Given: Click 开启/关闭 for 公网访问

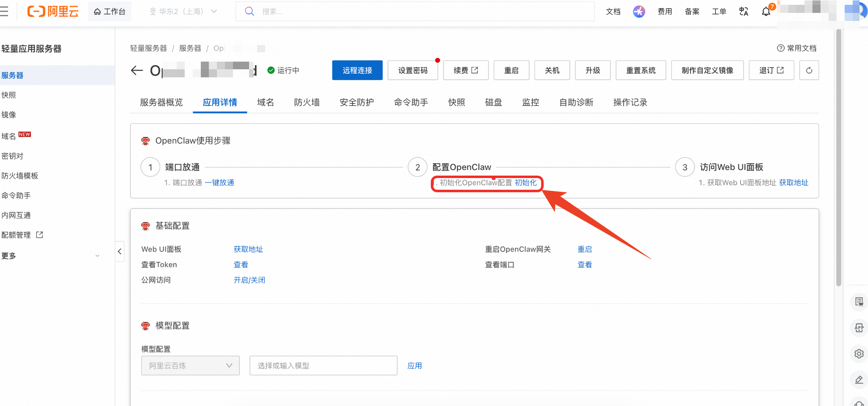Looking at the screenshot, I should click(x=249, y=280).
